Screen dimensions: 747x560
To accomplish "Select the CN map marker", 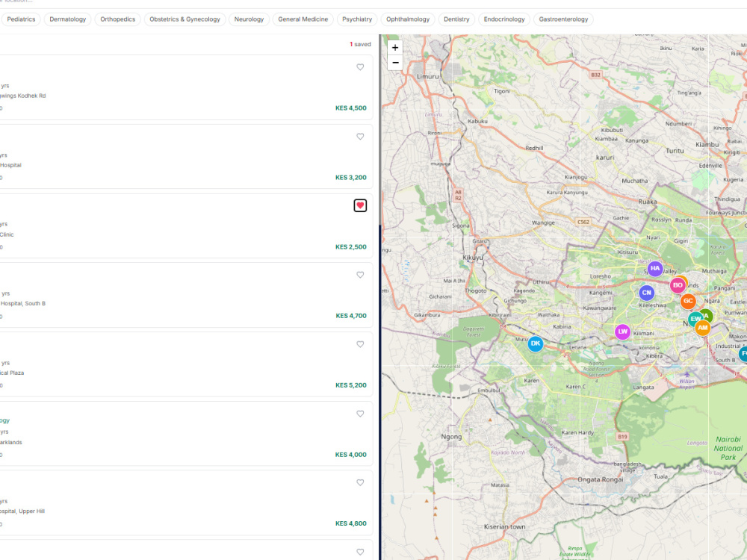I will (646, 293).
